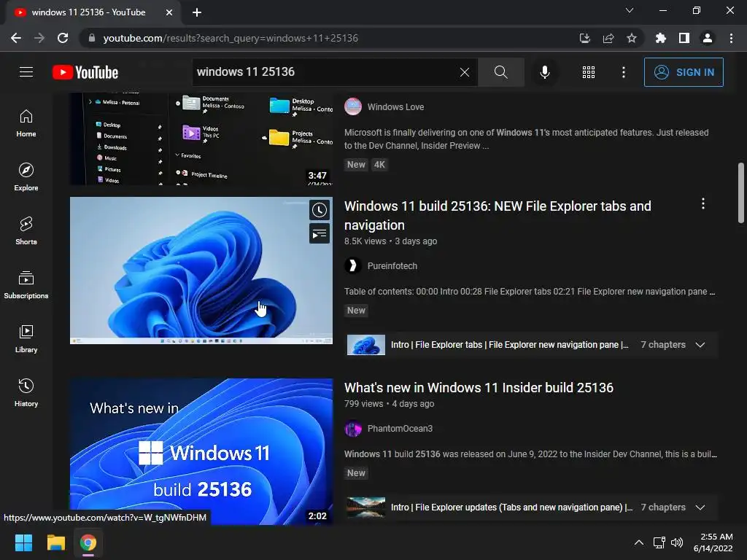Expand chapters for Pureinfotech video
This screenshot has height=560, width=747.
coord(700,345)
